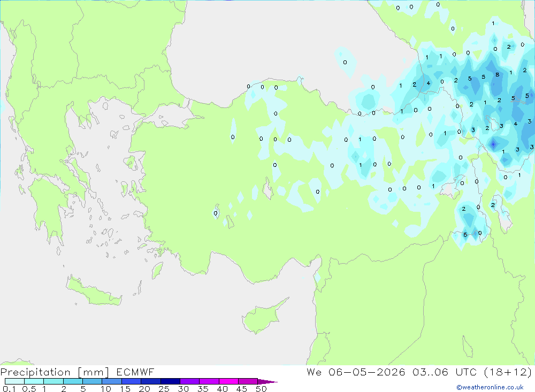Click the 45–50 mm legend swatch

coord(248,381)
